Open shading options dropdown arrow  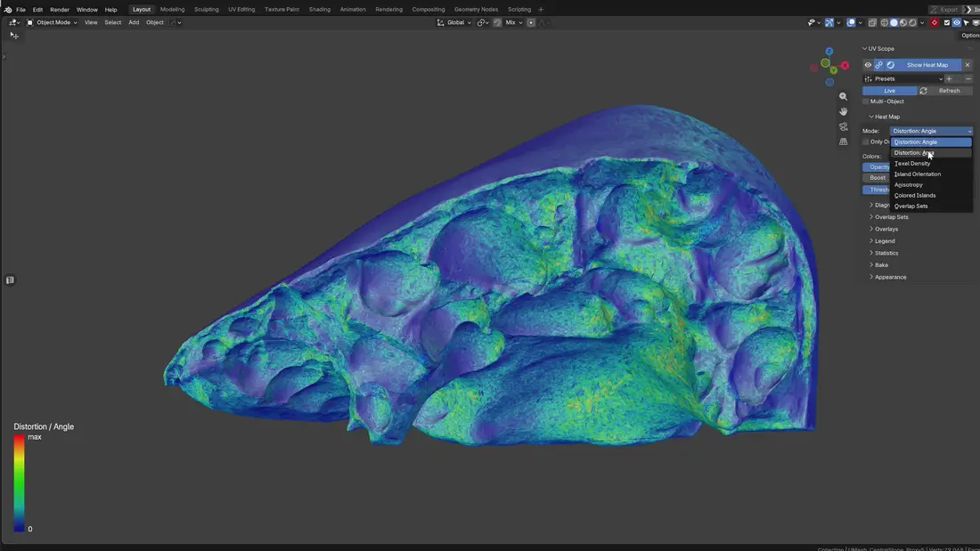(922, 22)
